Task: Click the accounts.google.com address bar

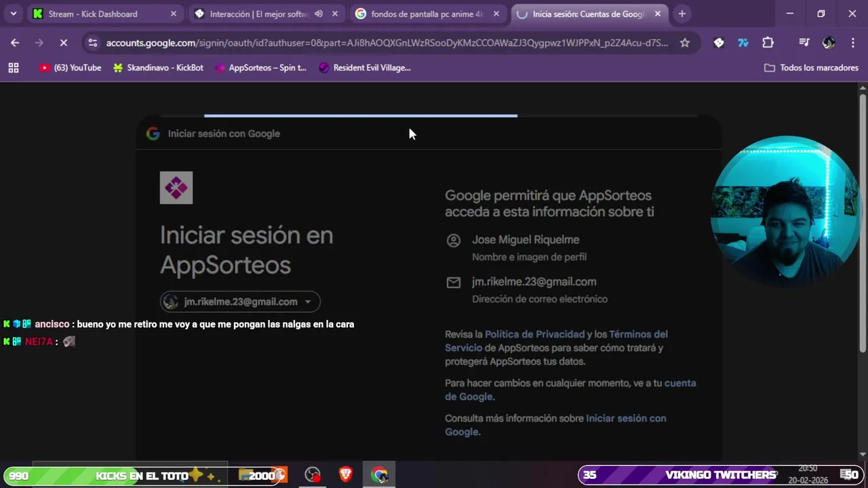Action: (x=387, y=43)
